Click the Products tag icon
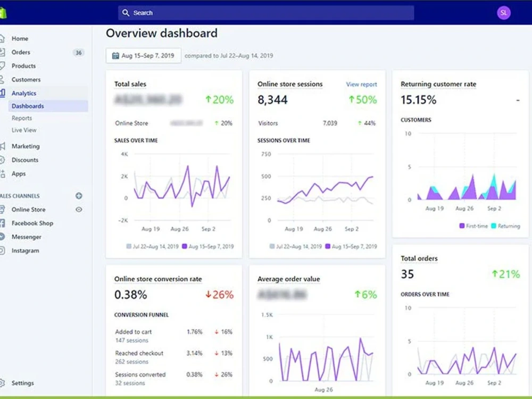Screen dimensions: 532x399 (2, 66)
